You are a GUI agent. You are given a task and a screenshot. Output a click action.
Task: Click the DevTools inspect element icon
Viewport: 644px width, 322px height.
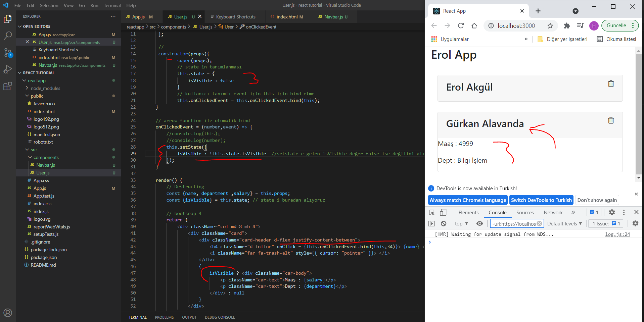[x=432, y=212]
